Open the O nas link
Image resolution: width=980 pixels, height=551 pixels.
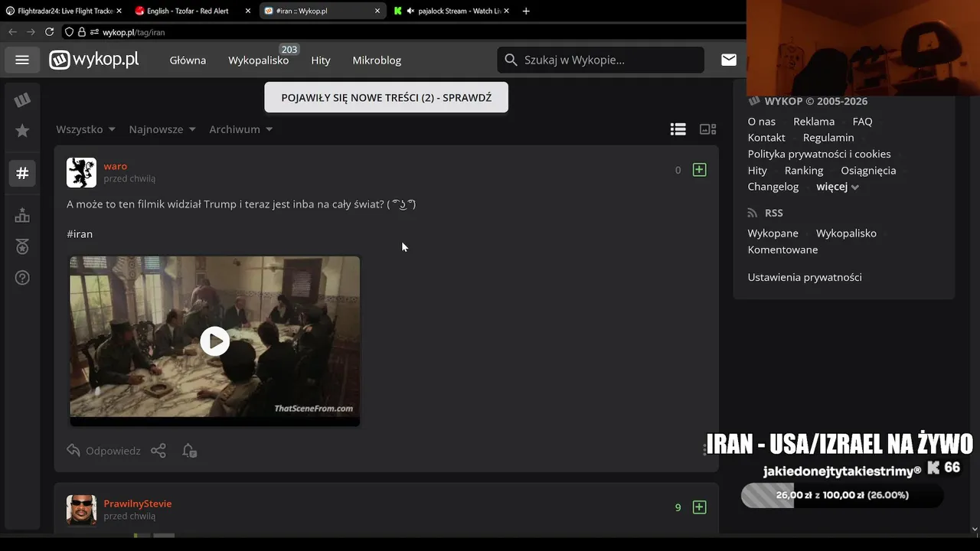(x=762, y=121)
